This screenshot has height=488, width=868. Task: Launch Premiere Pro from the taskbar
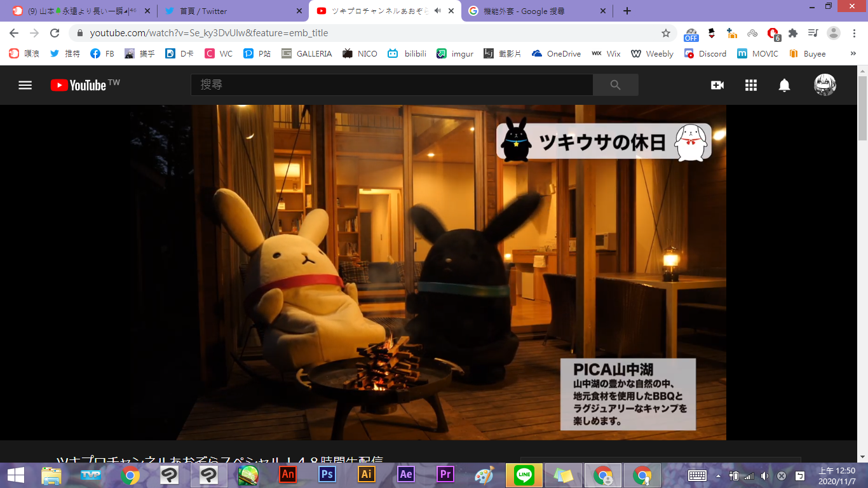tap(445, 475)
